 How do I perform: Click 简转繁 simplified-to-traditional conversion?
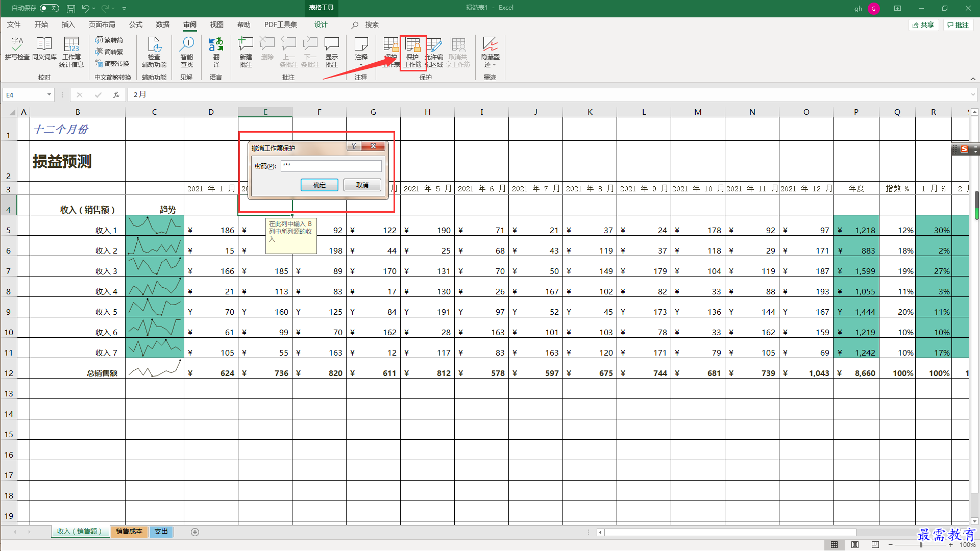pos(109,52)
